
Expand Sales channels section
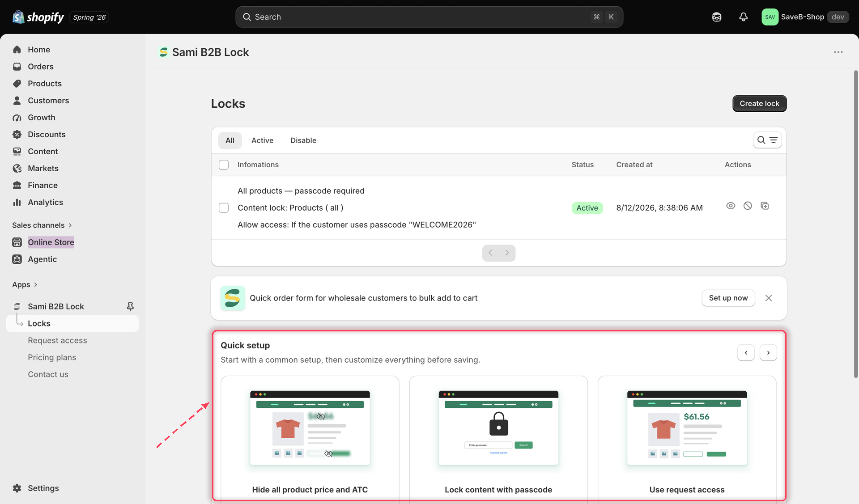click(42, 225)
